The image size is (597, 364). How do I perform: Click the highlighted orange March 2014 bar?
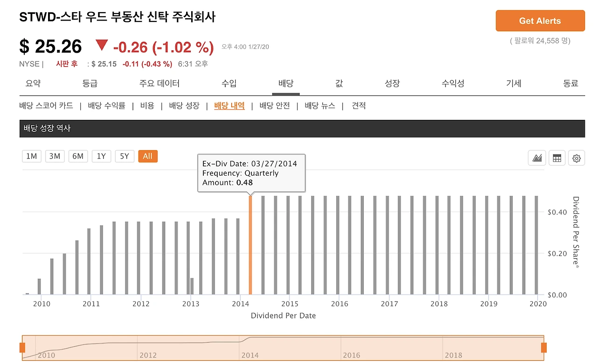point(250,245)
